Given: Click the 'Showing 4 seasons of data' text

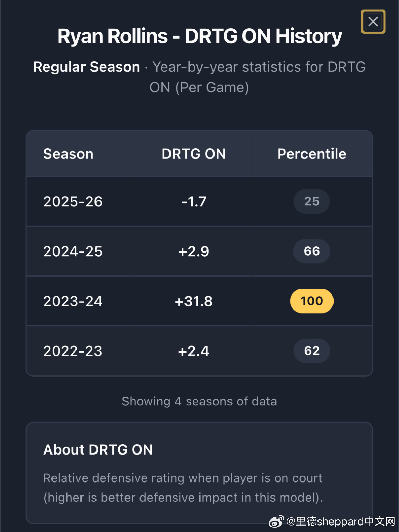Looking at the screenshot, I should (199, 401).
